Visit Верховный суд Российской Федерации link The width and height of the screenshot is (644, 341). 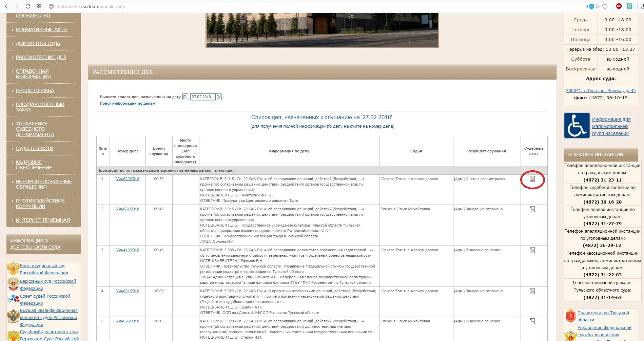coord(48,285)
